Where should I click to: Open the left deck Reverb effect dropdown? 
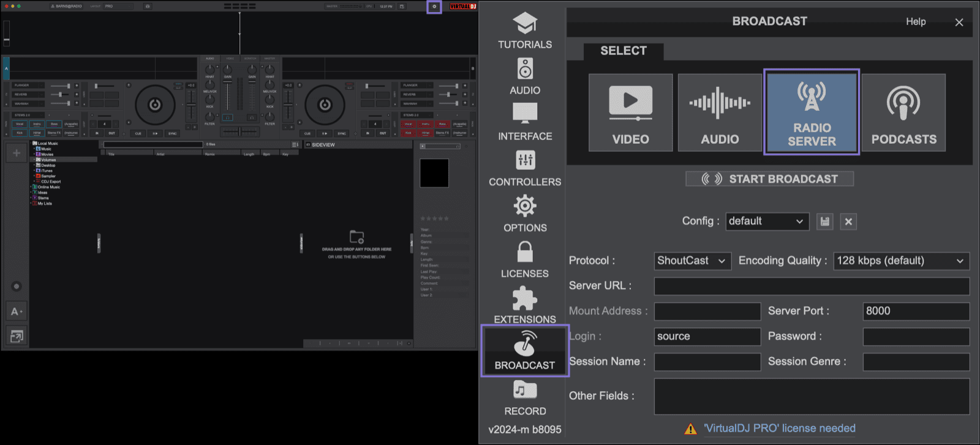pos(28,94)
